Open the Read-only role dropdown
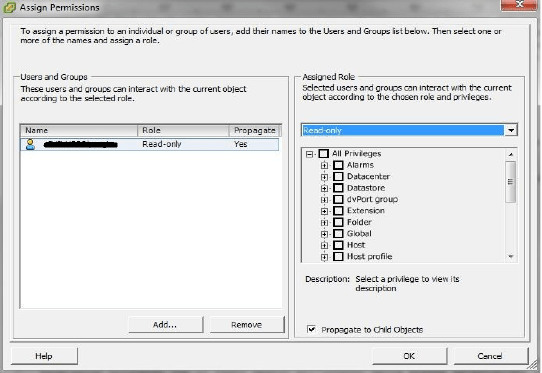Screen dimensions: 542x373 511,130
